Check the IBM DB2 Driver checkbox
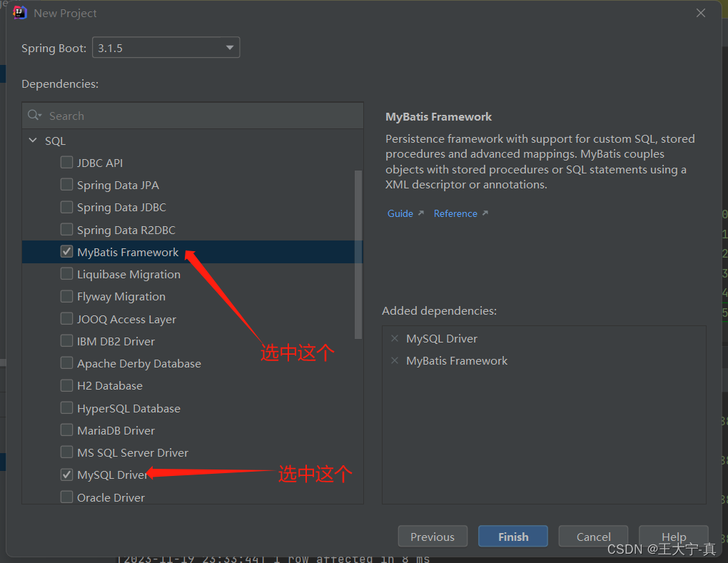Screen dimensions: 728x563 coord(66,340)
